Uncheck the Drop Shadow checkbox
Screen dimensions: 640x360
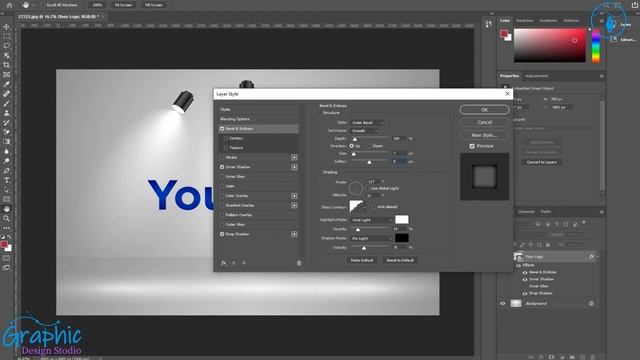point(222,234)
